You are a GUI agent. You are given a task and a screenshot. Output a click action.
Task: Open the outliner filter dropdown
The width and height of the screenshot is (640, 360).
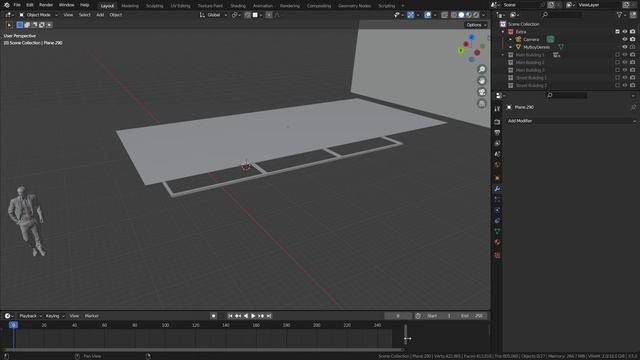621,15
